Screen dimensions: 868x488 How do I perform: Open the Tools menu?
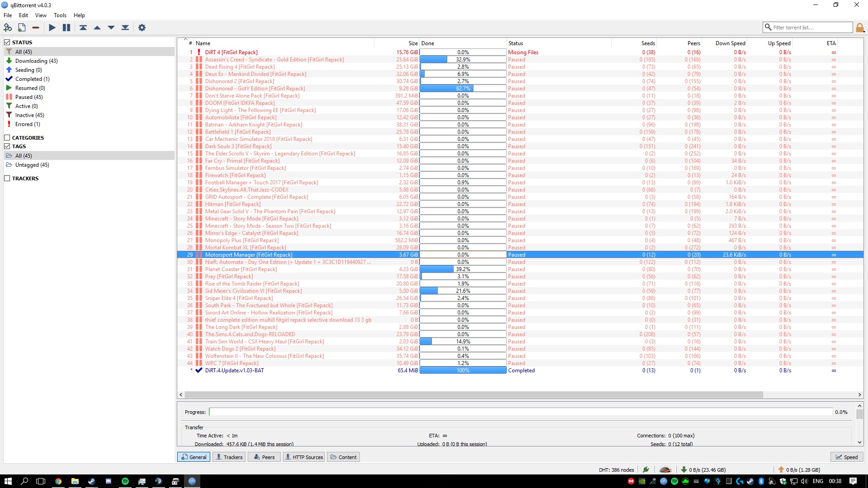(x=60, y=15)
